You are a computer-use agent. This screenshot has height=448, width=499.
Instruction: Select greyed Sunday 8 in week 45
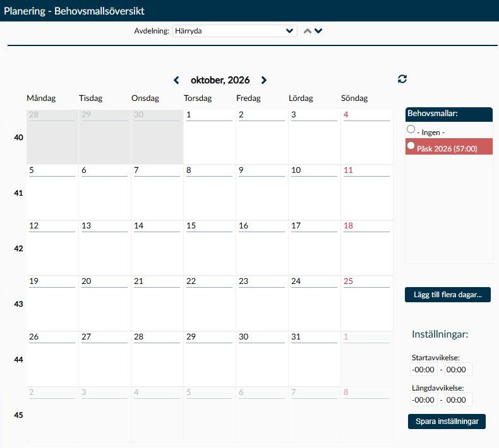click(366, 415)
